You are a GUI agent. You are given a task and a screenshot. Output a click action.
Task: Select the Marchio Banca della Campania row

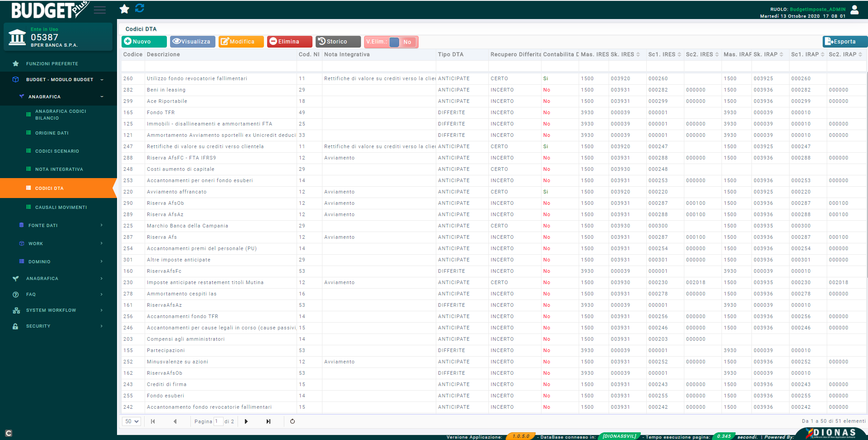(494, 226)
